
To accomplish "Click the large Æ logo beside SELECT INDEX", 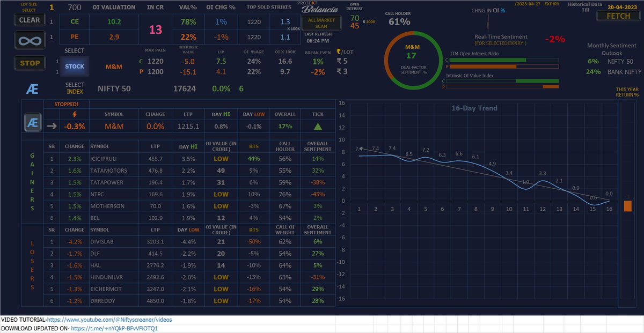I will click(32, 89).
